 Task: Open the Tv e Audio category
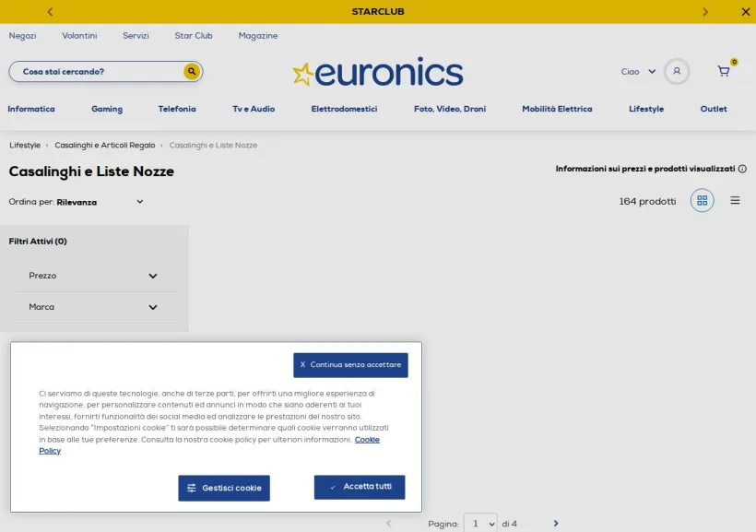click(254, 109)
